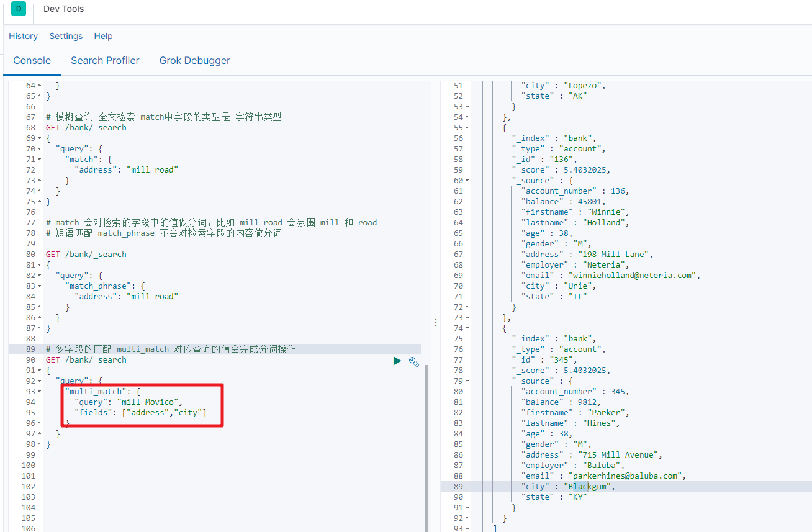812x532 pixels.
Task: Collapse fold arrow at editor line 69
Action: (x=40, y=138)
